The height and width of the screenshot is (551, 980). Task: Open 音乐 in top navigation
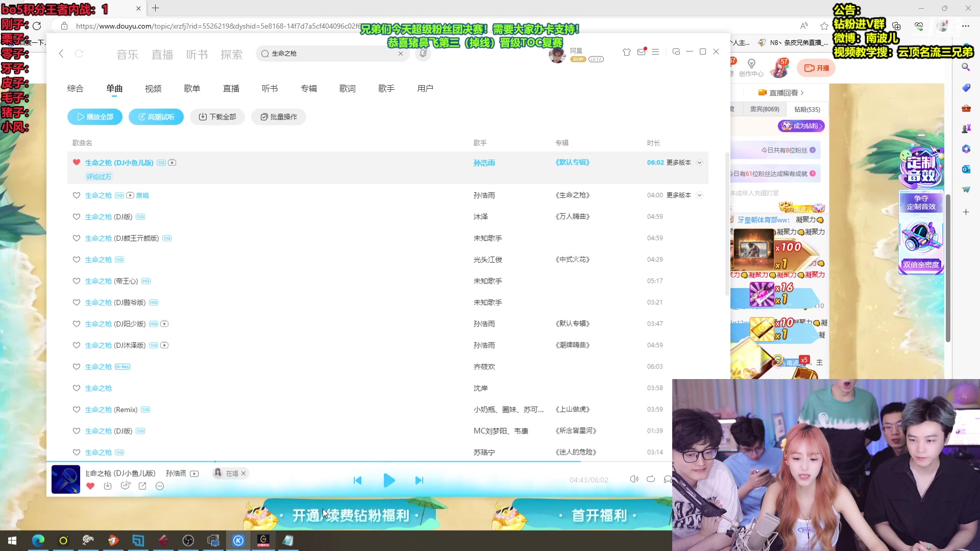pos(127,55)
